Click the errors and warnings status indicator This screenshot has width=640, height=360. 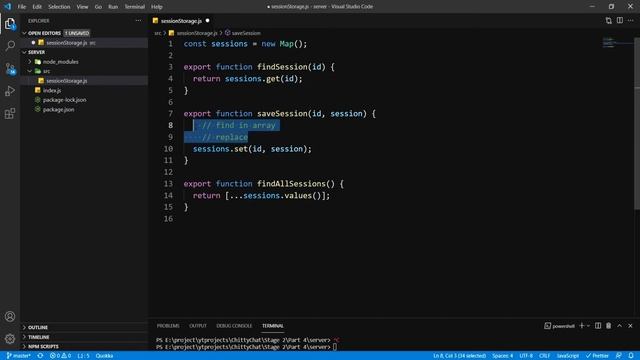pyautogui.click(x=60, y=356)
